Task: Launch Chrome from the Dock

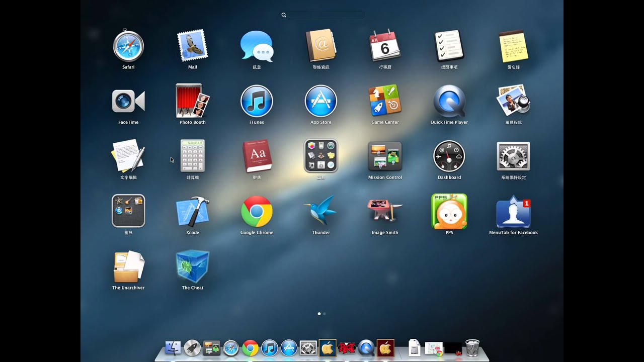Action: tap(250, 347)
